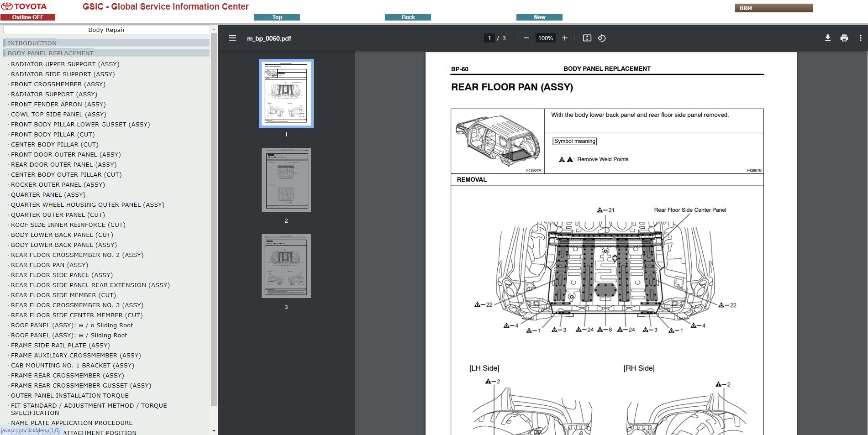Image resolution: width=868 pixels, height=435 pixels.
Task: Open the PDF more actions menu
Action: 860,38
